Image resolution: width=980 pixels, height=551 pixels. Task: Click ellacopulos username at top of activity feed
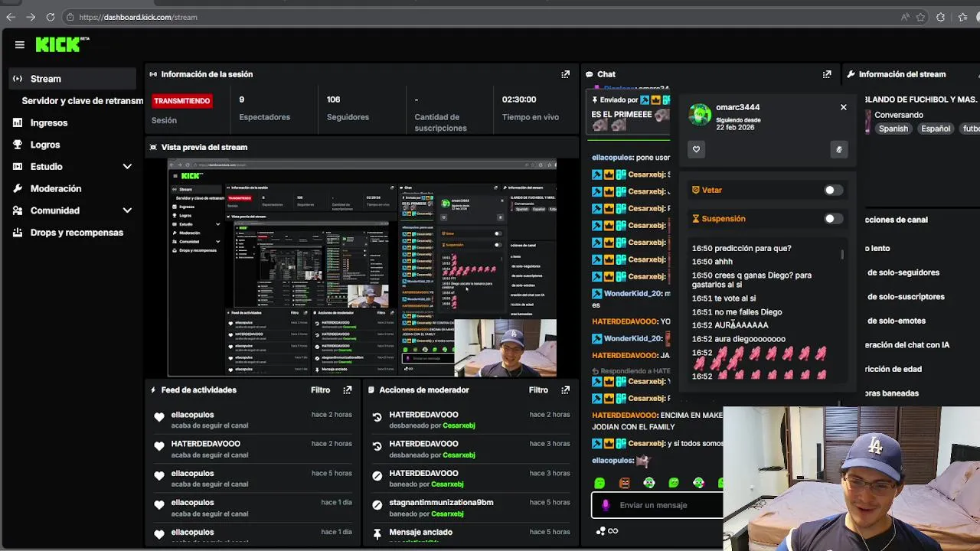[x=192, y=415]
